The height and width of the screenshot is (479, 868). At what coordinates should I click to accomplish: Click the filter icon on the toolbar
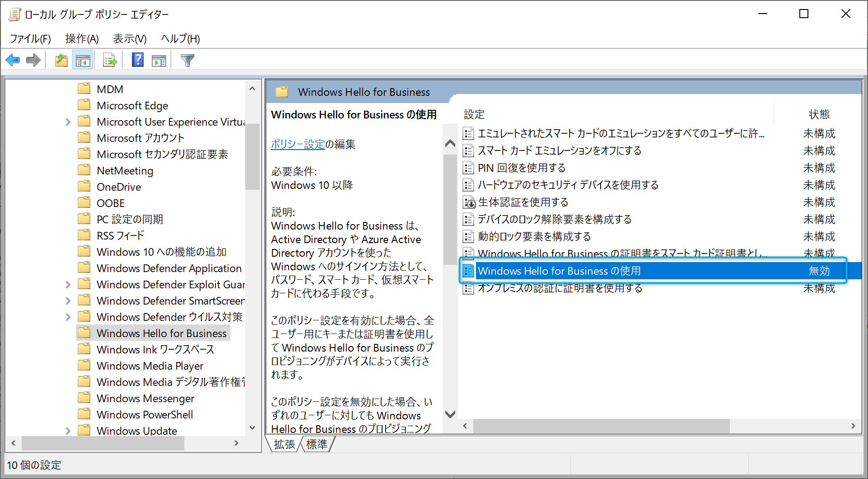(187, 60)
